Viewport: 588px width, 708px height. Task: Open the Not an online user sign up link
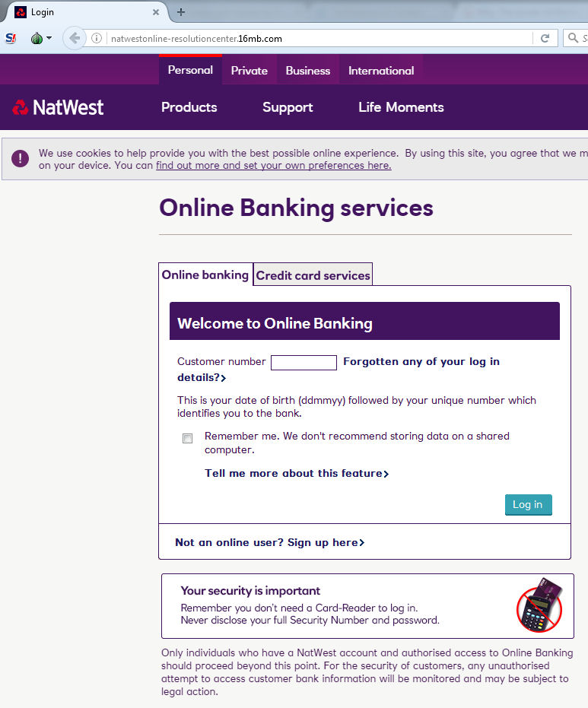click(269, 542)
